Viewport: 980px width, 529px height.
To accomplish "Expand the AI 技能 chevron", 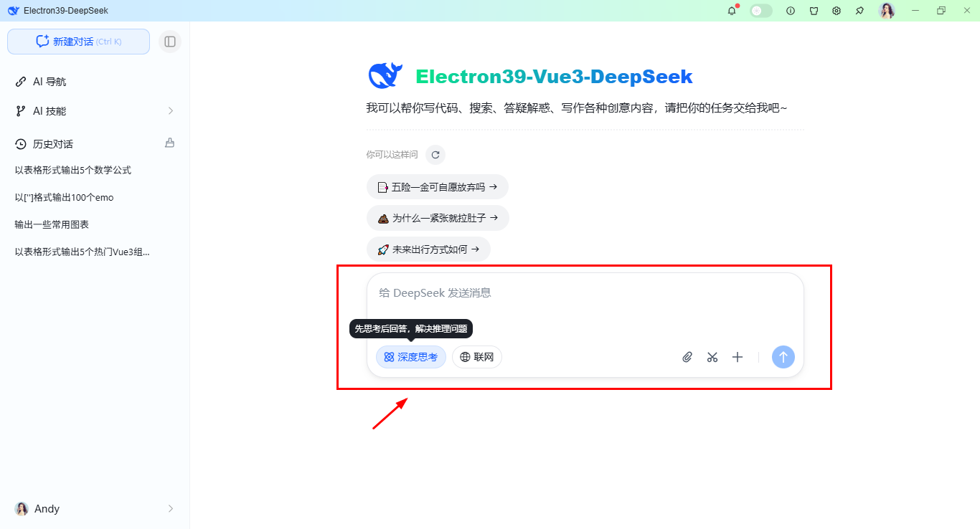I will tap(171, 111).
